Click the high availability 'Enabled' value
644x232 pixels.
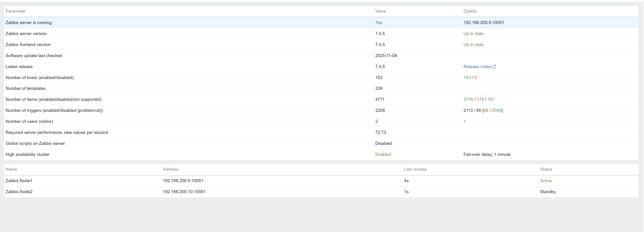(383, 155)
